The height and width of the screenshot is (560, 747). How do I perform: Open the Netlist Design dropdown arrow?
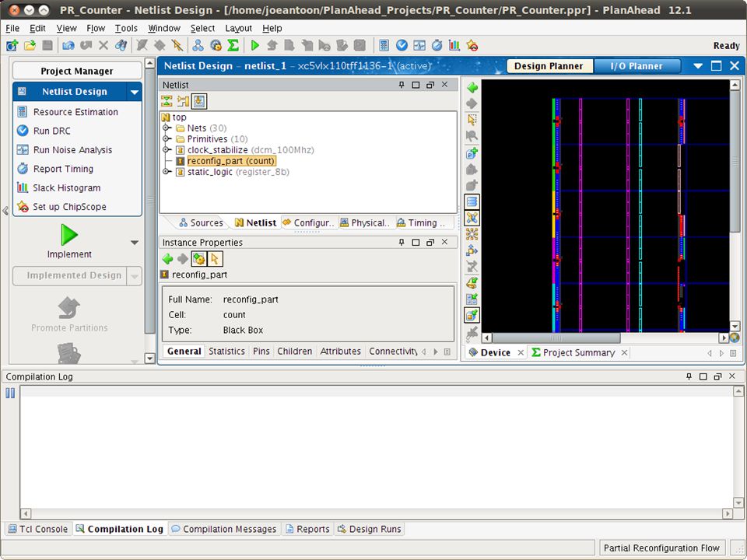pos(135,92)
